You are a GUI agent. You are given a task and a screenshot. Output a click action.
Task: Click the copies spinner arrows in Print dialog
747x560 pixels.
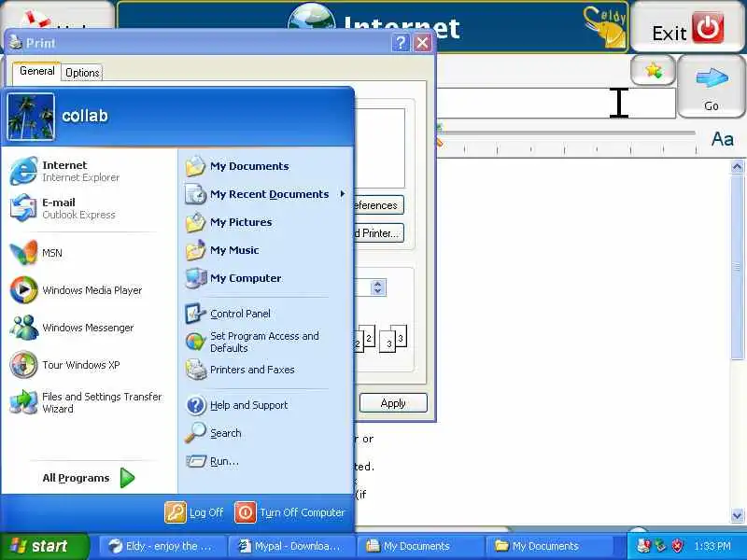point(378,287)
